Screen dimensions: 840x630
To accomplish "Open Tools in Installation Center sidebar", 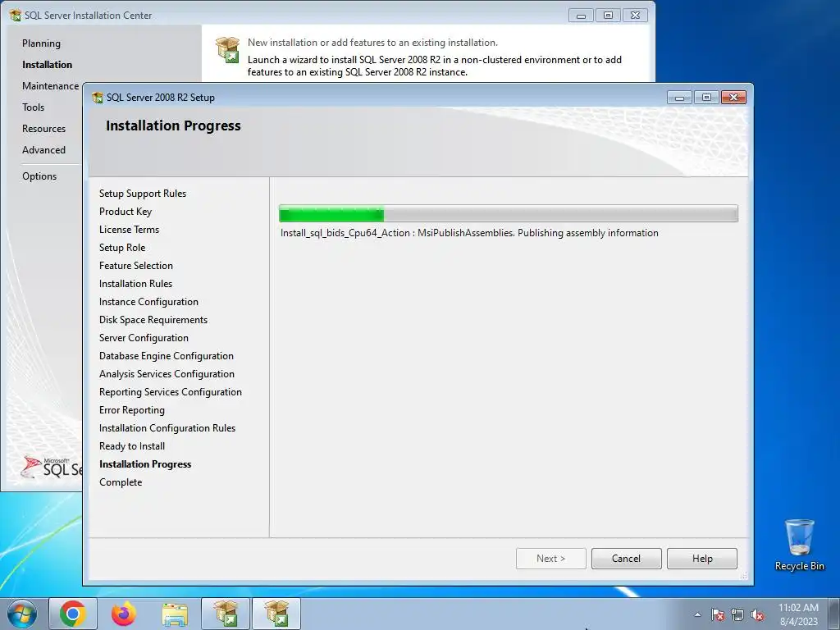I will pos(33,107).
